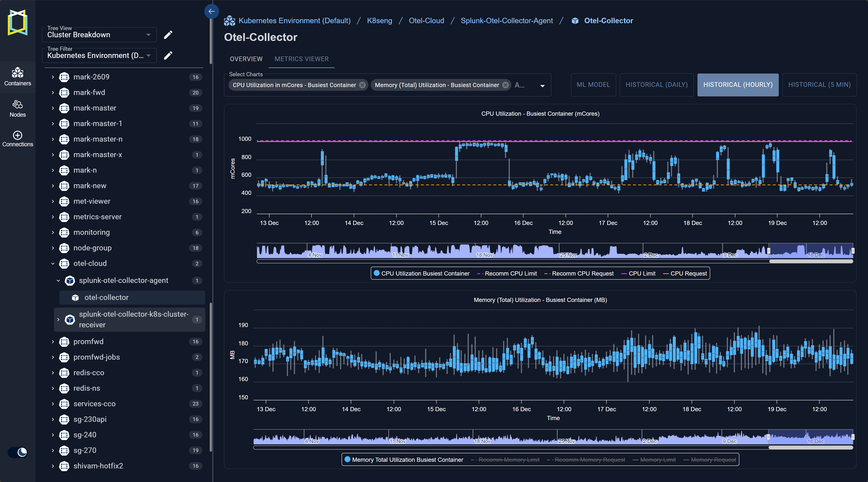
Task: Click the otel-collector container cube icon
Action: click(x=75, y=297)
